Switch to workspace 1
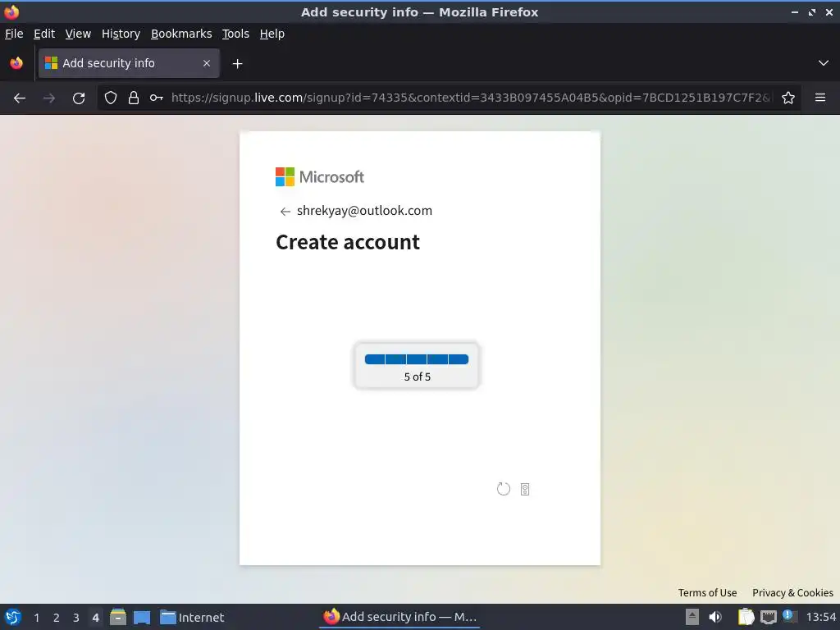This screenshot has width=840, height=630. [x=36, y=618]
